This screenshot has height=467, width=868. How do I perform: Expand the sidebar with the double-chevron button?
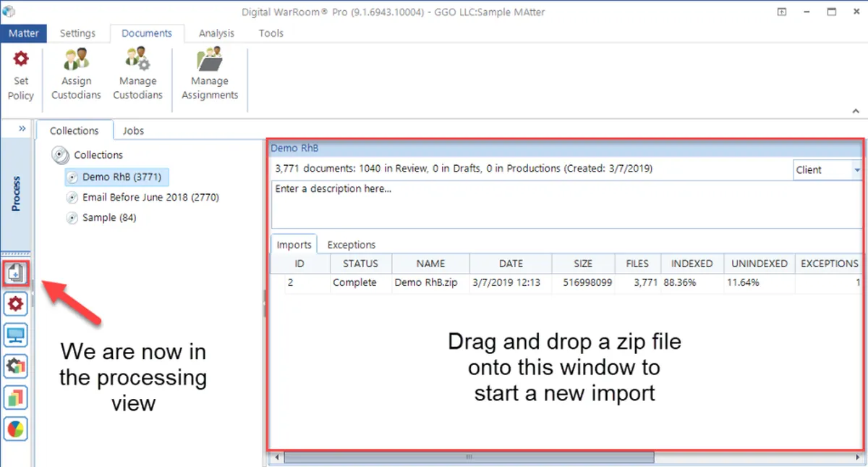tap(22, 129)
